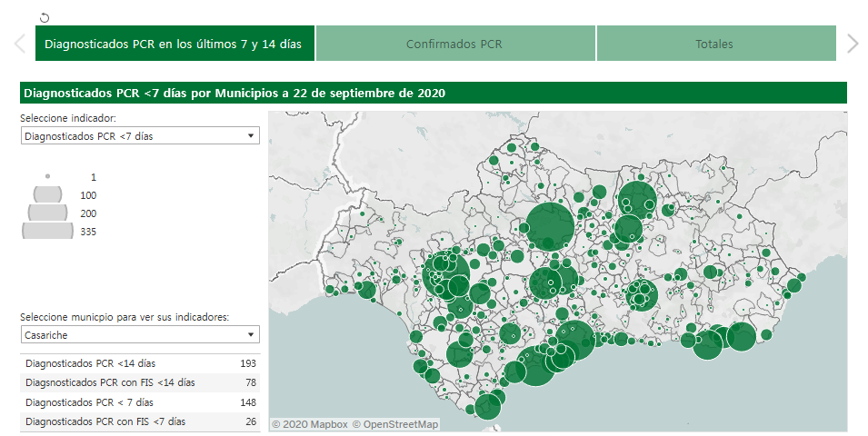Select the Diagnosticados PCR < 7 días row
The height and width of the screenshot is (436, 868).
139,402
